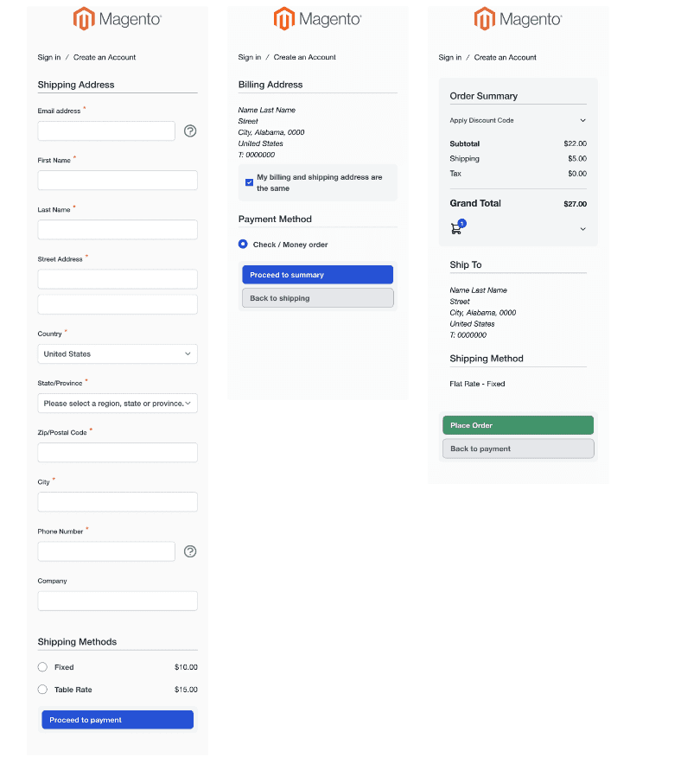Select the Check / Money order radio button
Image resolution: width=700 pixels, height=770 pixels.
coord(244,245)
